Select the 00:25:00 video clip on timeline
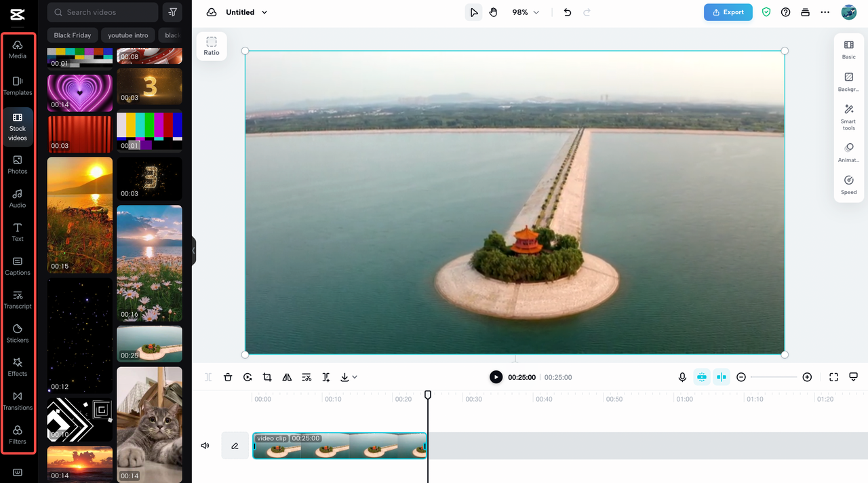 pyautogui.click(x=340, y=446)
